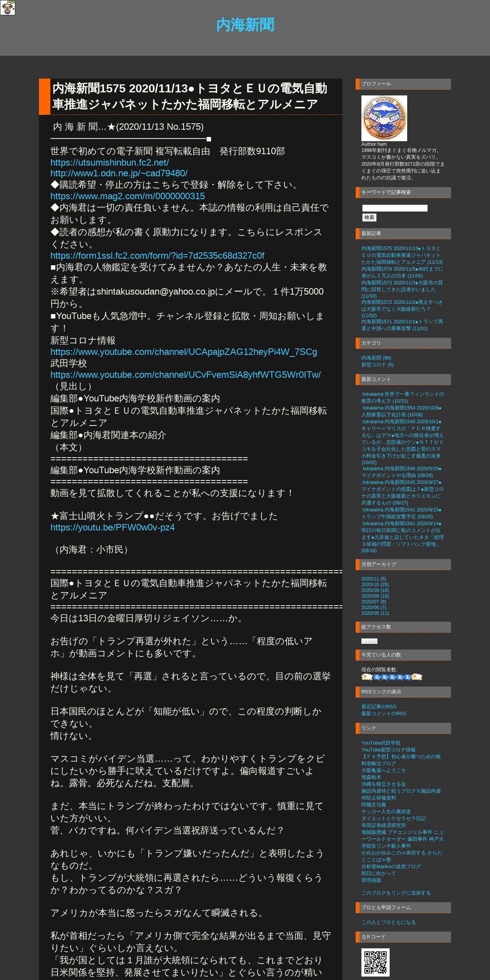Open the 寺田証券経済研究所 link
The height and width of the screenshot is (980, 490).
point(384,825)
